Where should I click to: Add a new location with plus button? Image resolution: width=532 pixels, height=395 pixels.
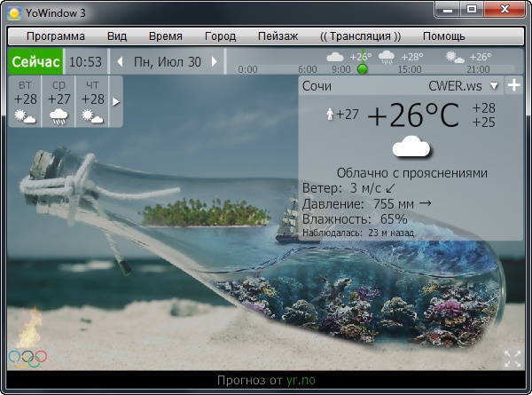coord(513,86)
